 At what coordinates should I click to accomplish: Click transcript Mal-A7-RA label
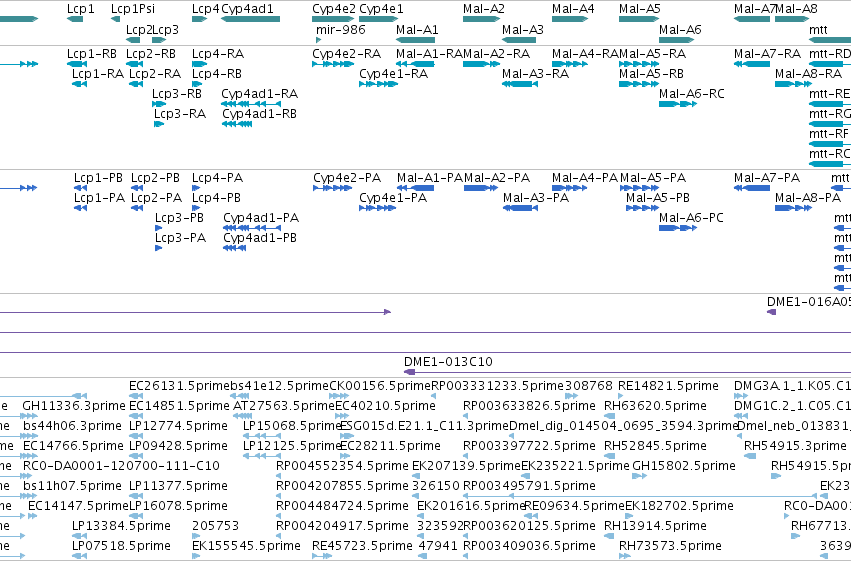pyautogui.click(x=767, y=54)
